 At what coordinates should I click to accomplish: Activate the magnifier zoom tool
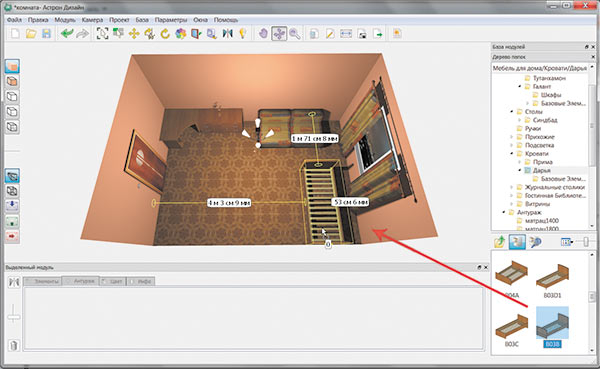click(x=295, y=34)
